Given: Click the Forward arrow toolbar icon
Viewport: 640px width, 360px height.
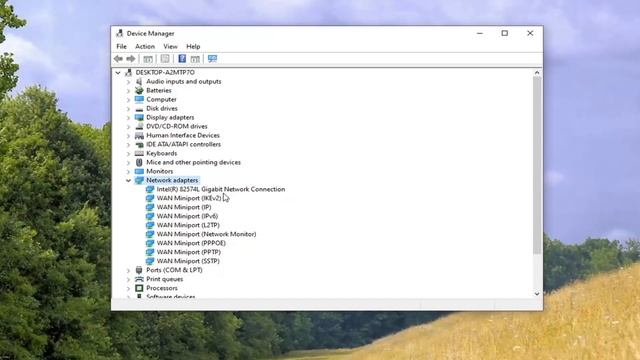Looking at the screenshot, I should pyautogui.click(x=131, y=59).
